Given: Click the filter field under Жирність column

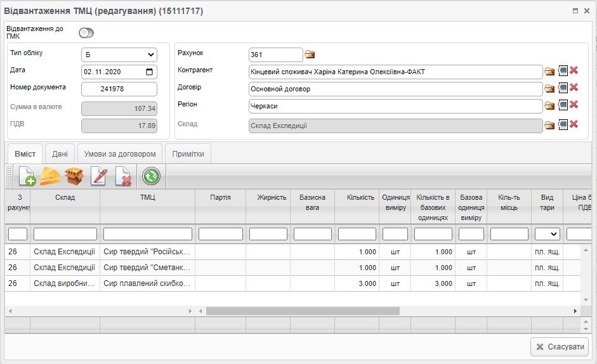Looking at the screenshot, I should 268,234.
